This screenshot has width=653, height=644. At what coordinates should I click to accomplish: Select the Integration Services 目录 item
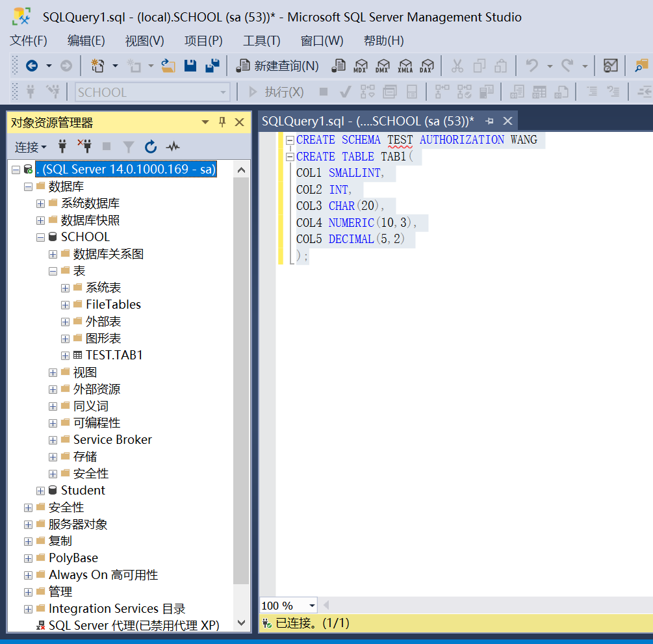(117, 609)
